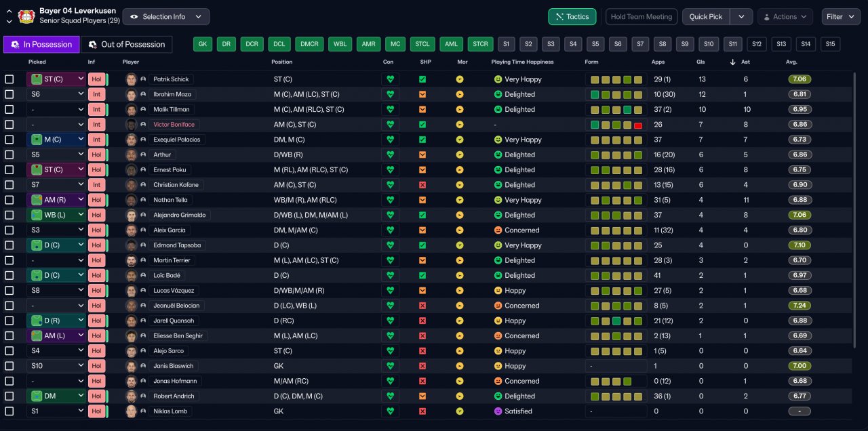
Task: Switch to the Out of Possession tab
Action: (126, 45)
